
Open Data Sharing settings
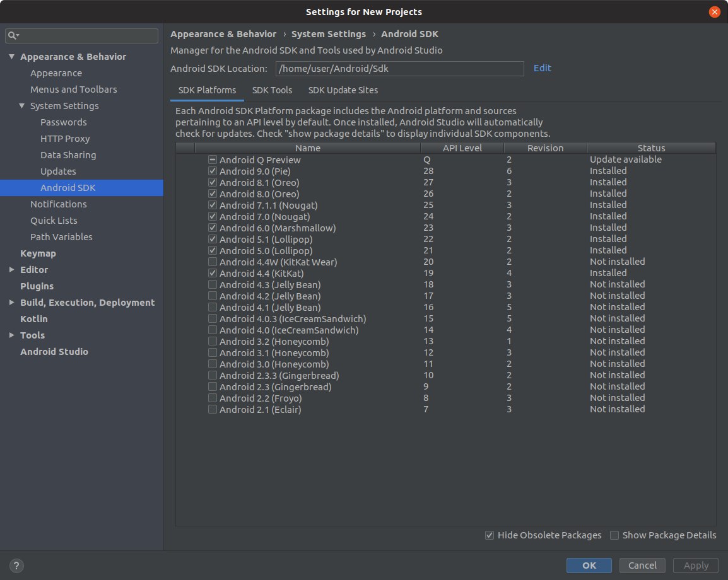tap(68, 155)
